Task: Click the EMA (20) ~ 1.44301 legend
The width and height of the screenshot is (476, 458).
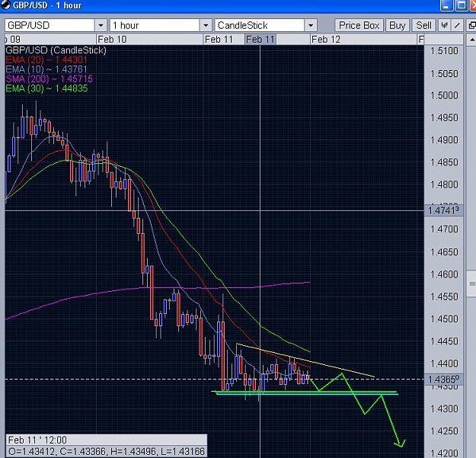Action: [46, 60]
